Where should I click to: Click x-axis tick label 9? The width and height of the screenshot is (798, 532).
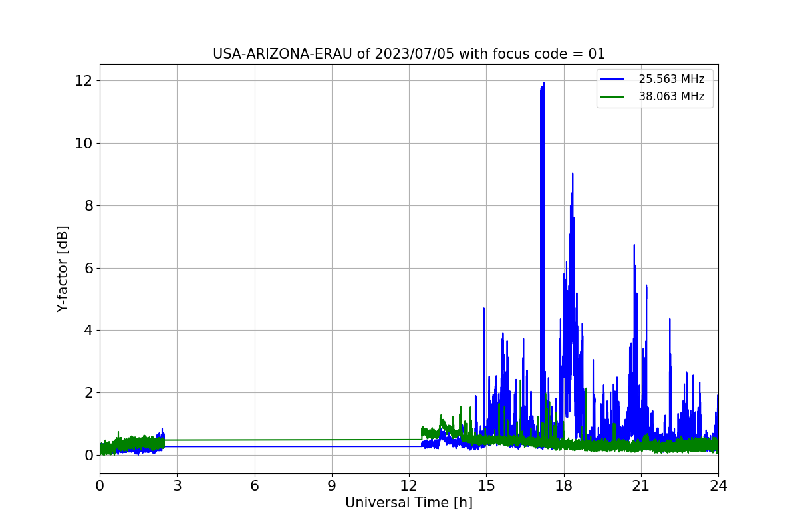tap(332, 486)
